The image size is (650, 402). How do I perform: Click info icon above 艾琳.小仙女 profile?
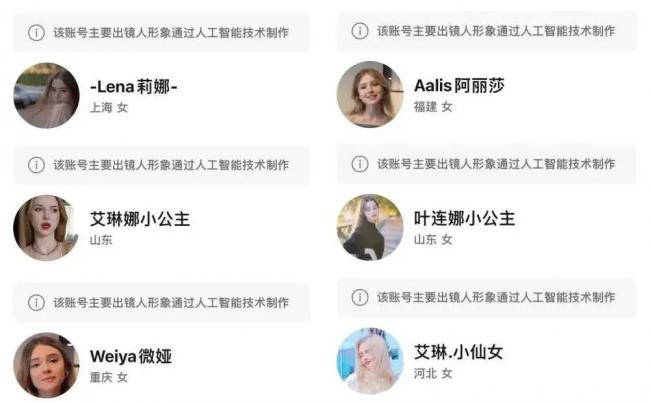click(x=360, y=297)
